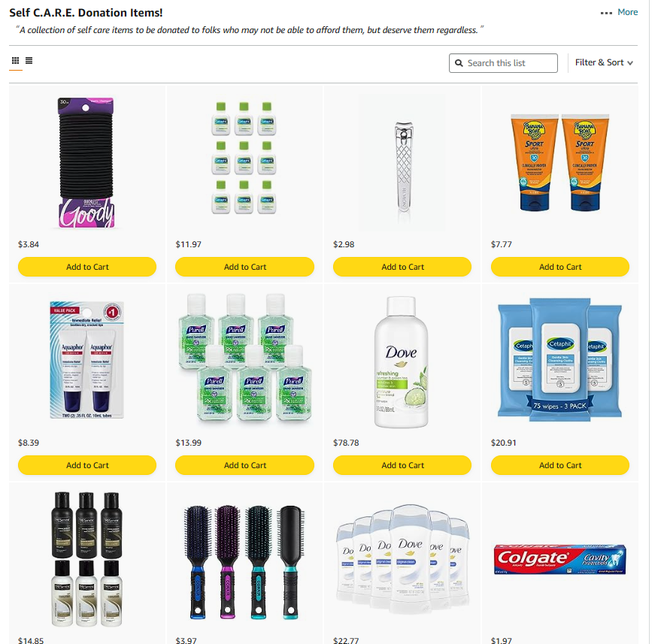This screenshot has height=644, width=667.
Task: Add Cetaphil mini bottles to cart
Action: tap(244, 267)
